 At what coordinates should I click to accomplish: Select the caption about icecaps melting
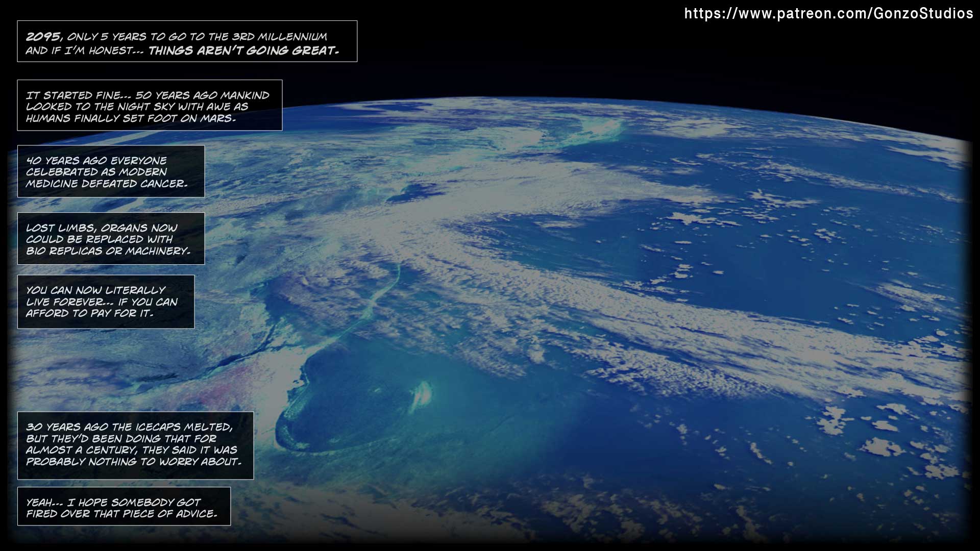point(135,445)
